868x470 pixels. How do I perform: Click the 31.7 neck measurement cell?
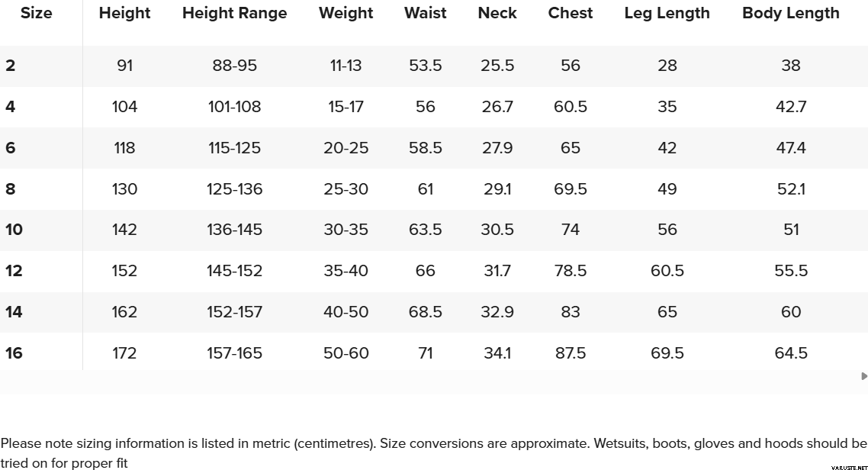click(497, 271)
